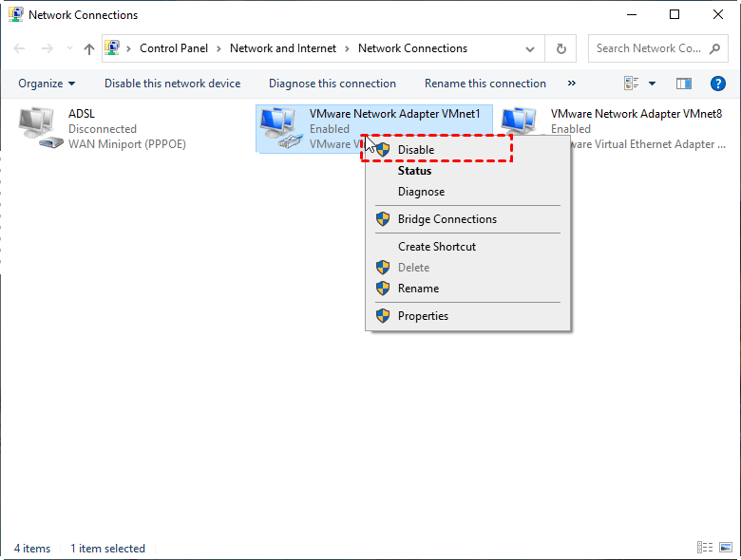Click Diagnose this connection

(332, 84)
